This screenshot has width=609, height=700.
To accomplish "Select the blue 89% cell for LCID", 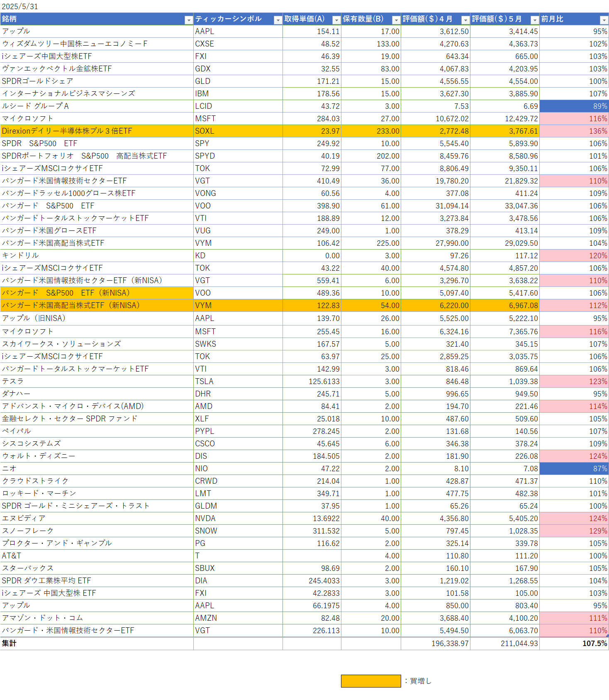I will click(x=574, y=106).
